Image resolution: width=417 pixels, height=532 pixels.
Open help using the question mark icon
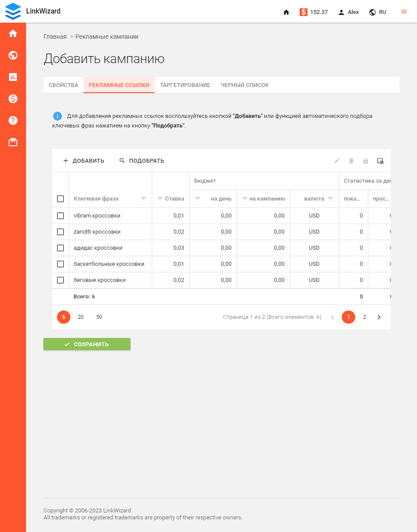[13, 120]
